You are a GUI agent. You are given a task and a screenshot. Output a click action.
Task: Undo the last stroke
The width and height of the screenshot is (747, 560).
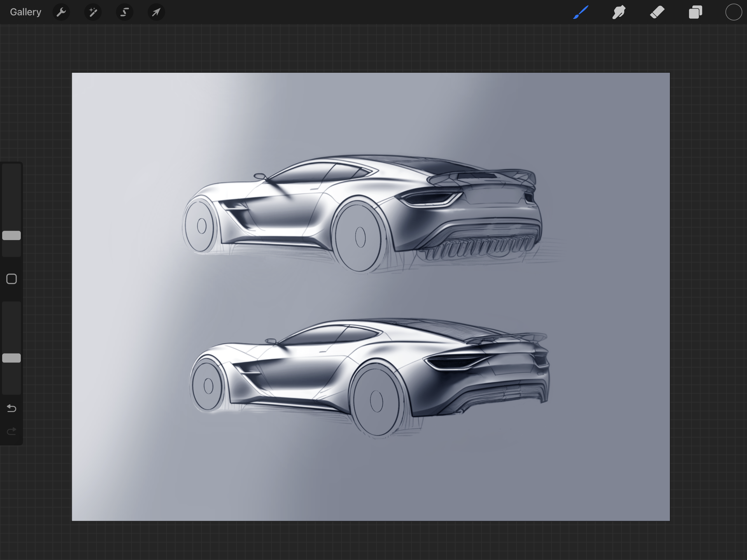click(x=11, y=408)
